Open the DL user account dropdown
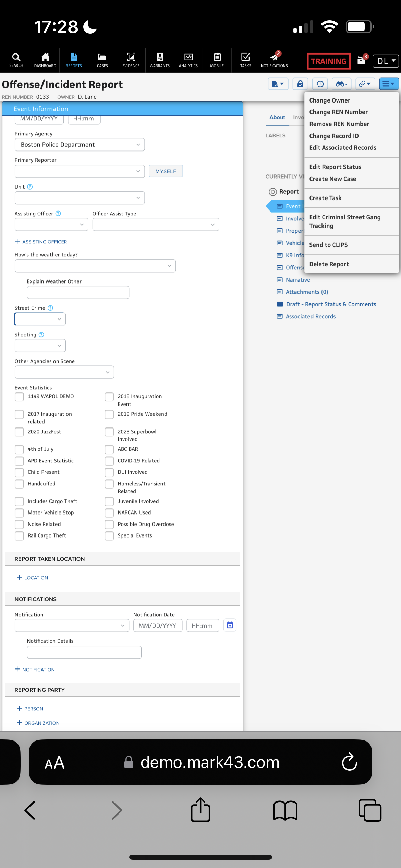Viewport: 401px width, 868px height. tap(386, 61)
